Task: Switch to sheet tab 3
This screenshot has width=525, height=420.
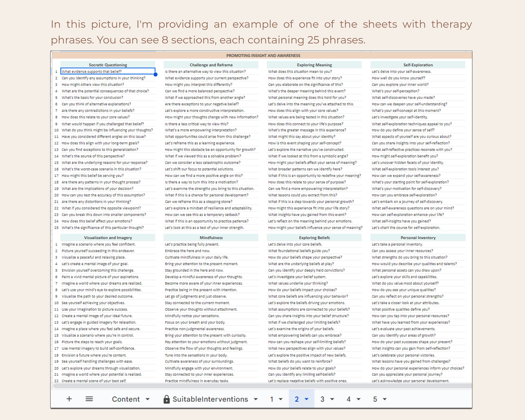Action: (323, 399)
